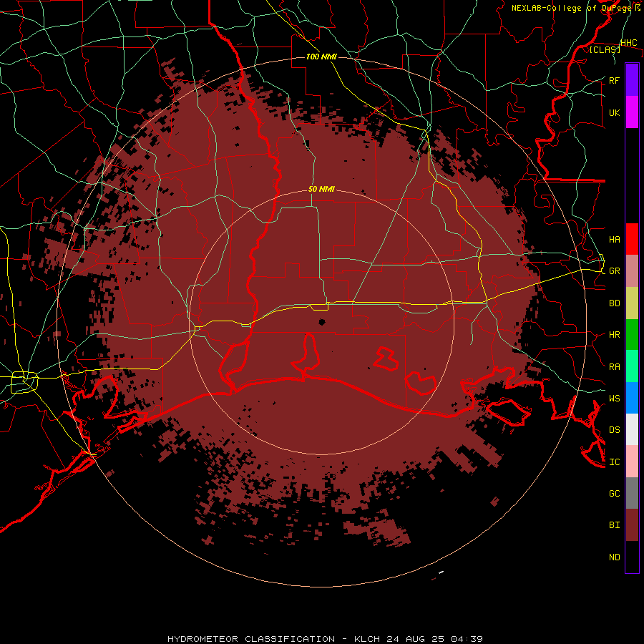Click the 50 NMI range ring label
The height and width of the screenshot is (644, 644).
coord(321,189)
